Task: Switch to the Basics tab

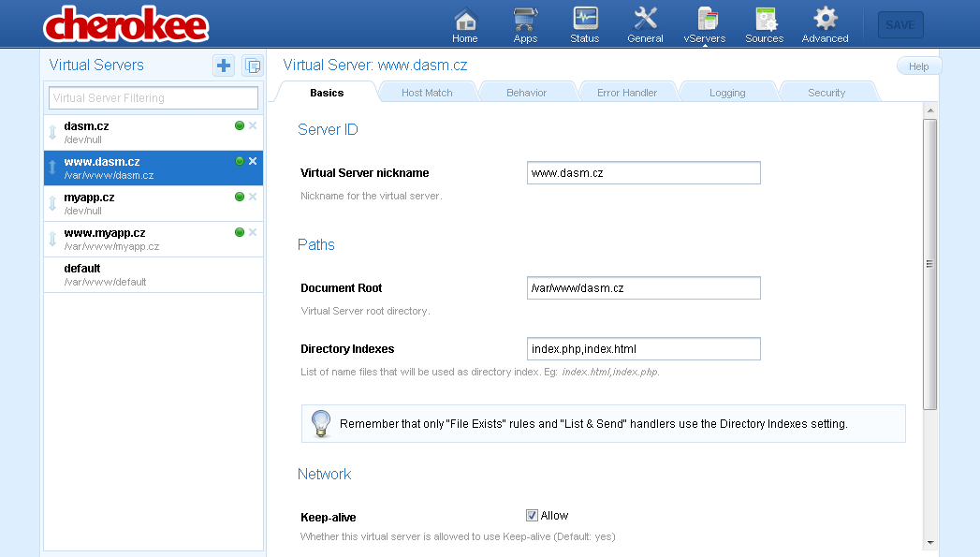Action: (x=327, y=93)
